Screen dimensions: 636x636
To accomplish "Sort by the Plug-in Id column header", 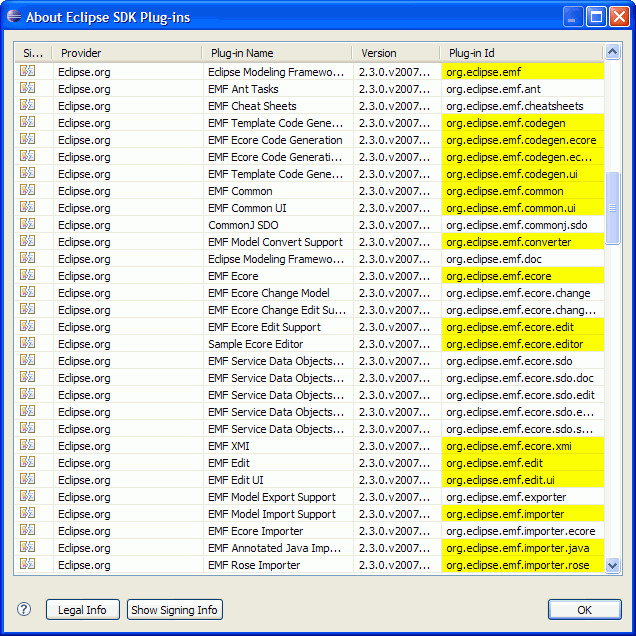I will pyautogui.click(x=520, y=53).
